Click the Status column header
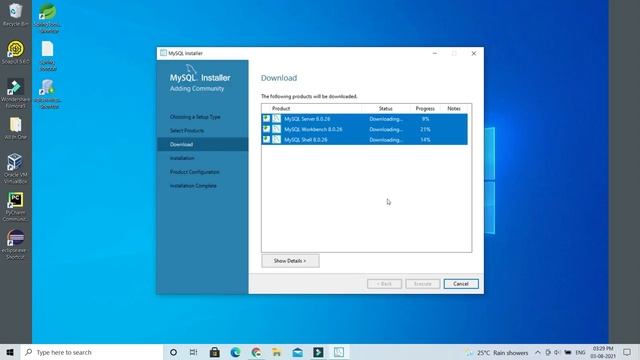This screenshot has height=360, width=640. click(385, 109)
